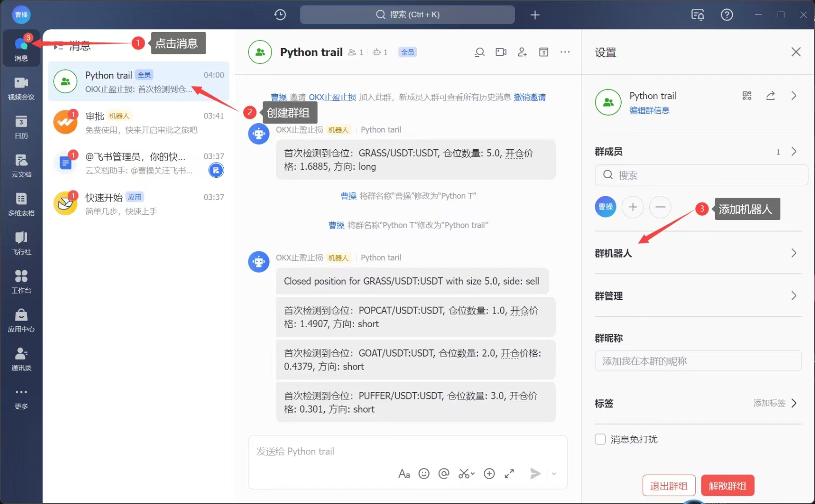The width and height of the screenshot is (815, 504).
Task: Click the history clock icon in title bar
Action: tap(280, 14)
